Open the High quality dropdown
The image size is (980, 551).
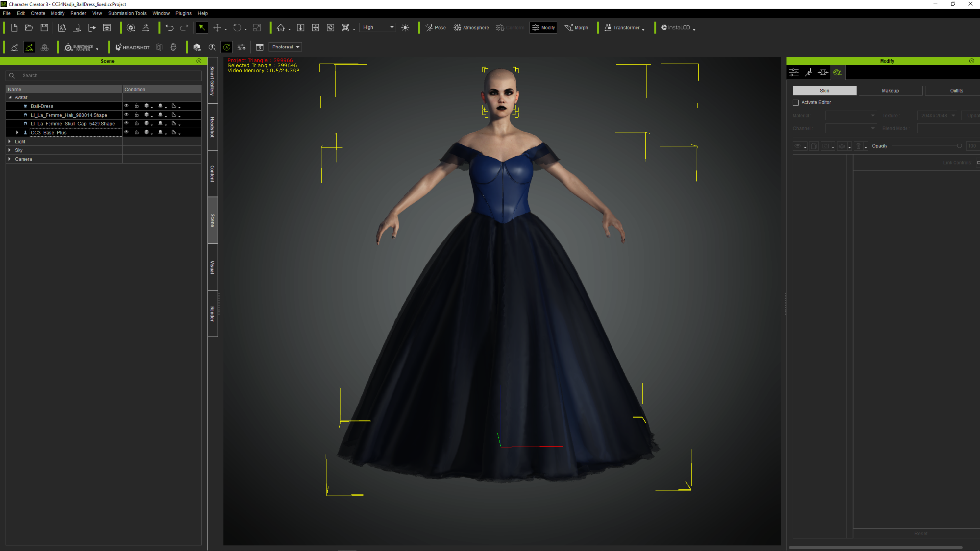tap(377, 28)
